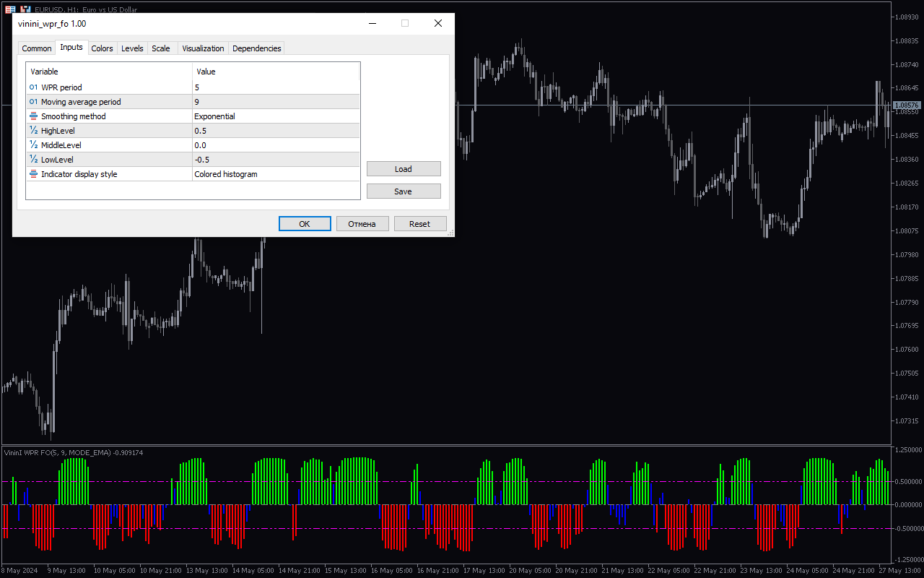Open the Levels tab
Image resolution: width=924 pixels, height=578 pixels.
pyautogui.click(x=132, y=48)
